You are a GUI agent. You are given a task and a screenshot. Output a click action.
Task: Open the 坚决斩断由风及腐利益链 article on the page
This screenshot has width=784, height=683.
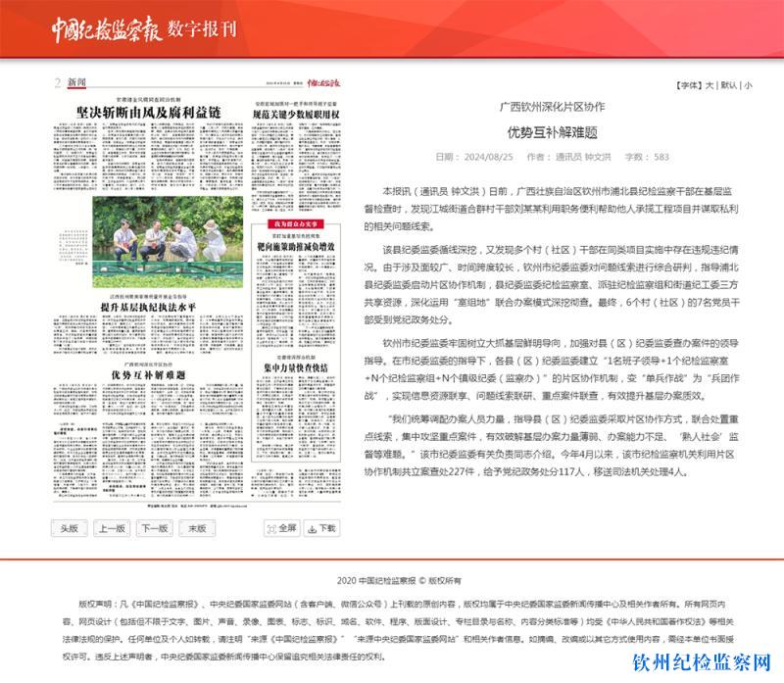pyautogui.click(x=149, y=113)
